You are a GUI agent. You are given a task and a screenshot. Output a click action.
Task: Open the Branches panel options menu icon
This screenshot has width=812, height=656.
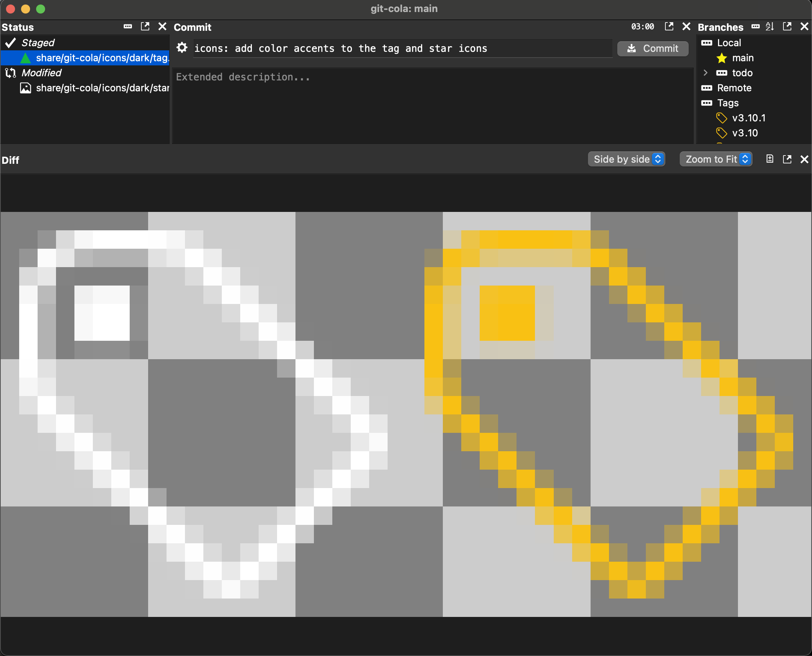click(x=755, y=26)
